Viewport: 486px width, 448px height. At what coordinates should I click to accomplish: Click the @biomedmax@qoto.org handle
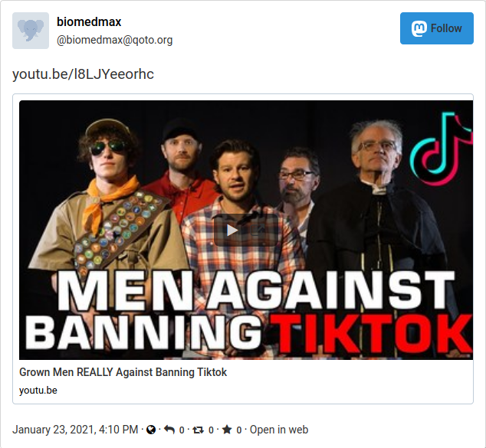(115, 40)
